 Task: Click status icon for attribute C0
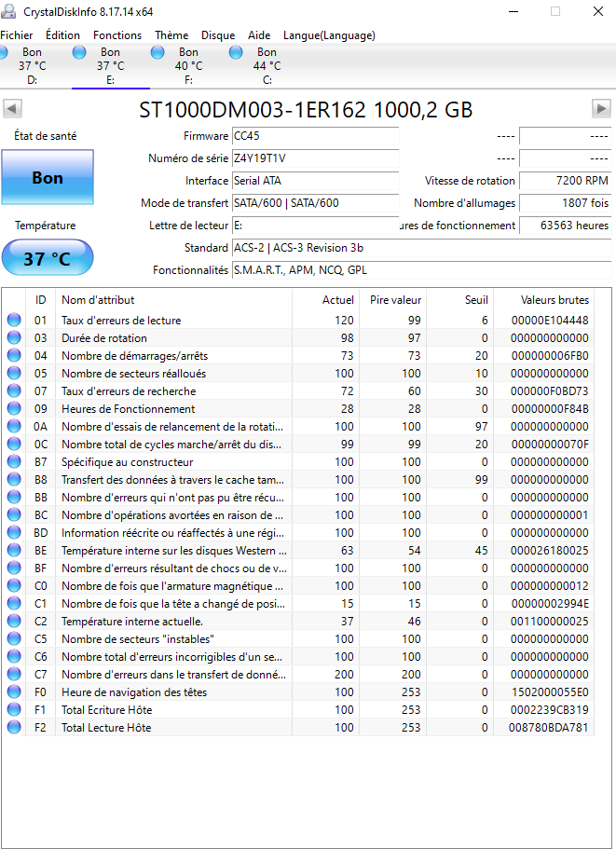tap(14, 586)
